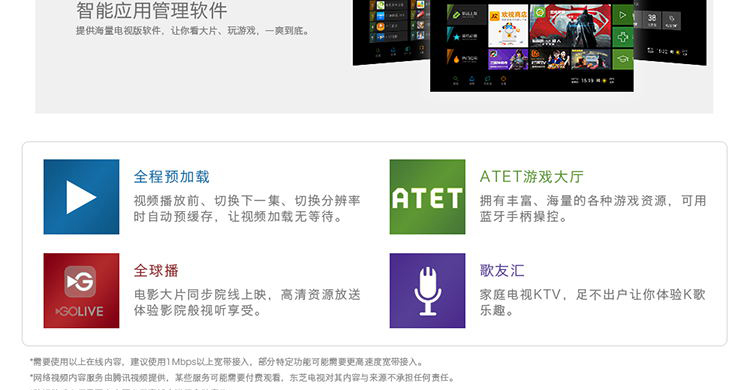Click the description beginning 视频播放前
Viewport: 750px width, 390px height.
247,208
